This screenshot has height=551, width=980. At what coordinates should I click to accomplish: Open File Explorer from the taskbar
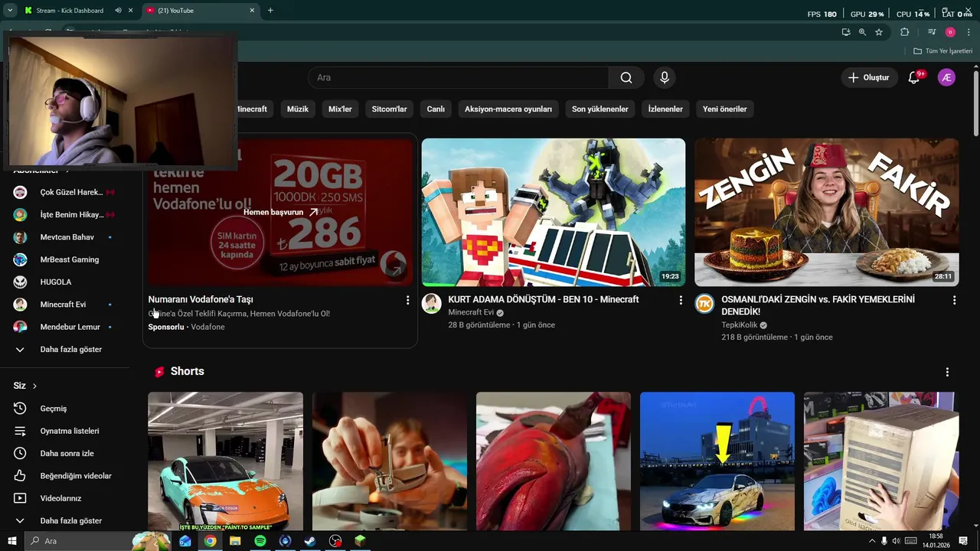pyautogui.click(x=235, y=541)
